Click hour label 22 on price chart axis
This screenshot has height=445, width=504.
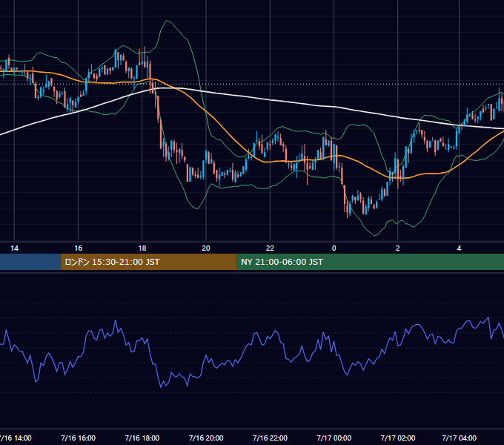click(x=270, y=248)
